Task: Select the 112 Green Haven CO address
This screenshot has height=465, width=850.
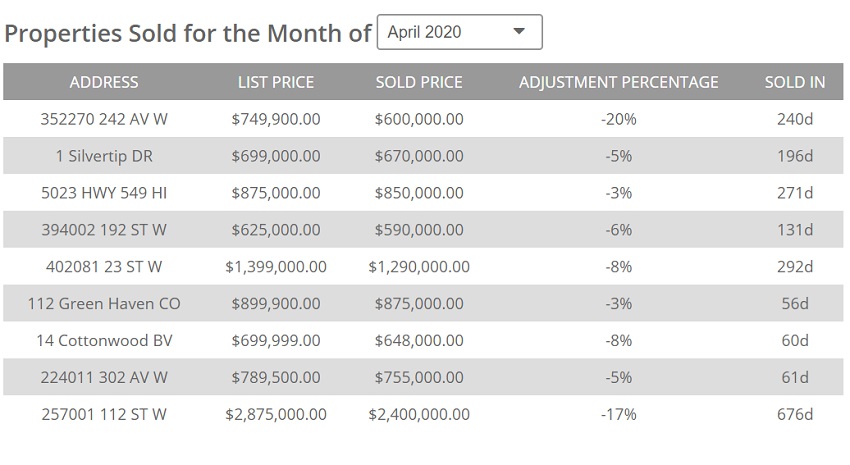Action: 104,304
